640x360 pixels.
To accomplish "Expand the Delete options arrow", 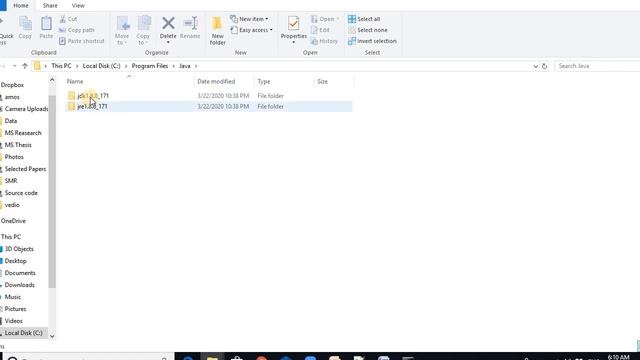I will [168, 42].
